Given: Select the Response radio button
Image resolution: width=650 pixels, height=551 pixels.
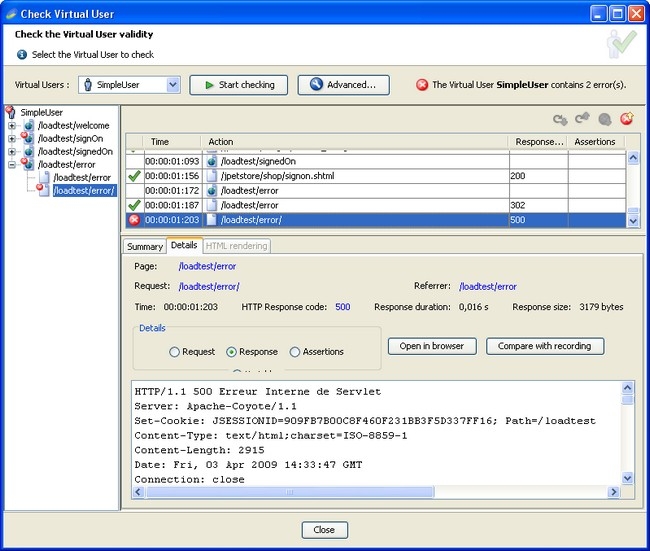Looking at the screenshot, I should [x=231, y=352].
